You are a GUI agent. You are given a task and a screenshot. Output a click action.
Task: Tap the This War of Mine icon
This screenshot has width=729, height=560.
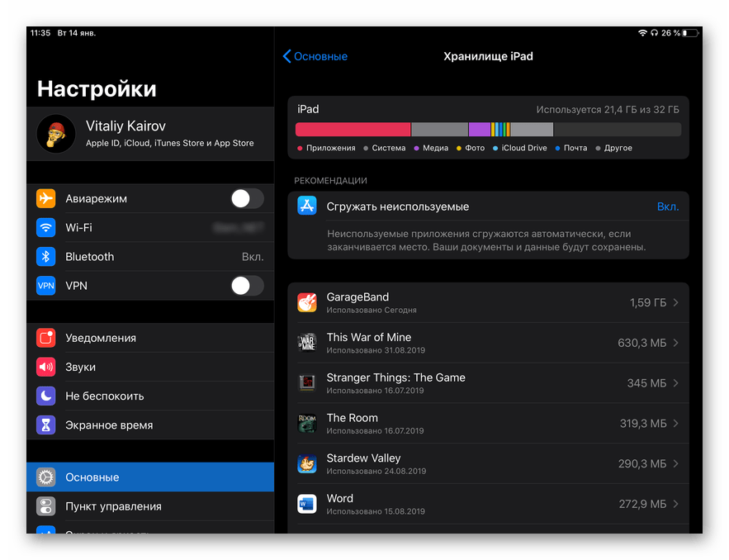click(307, 343)
